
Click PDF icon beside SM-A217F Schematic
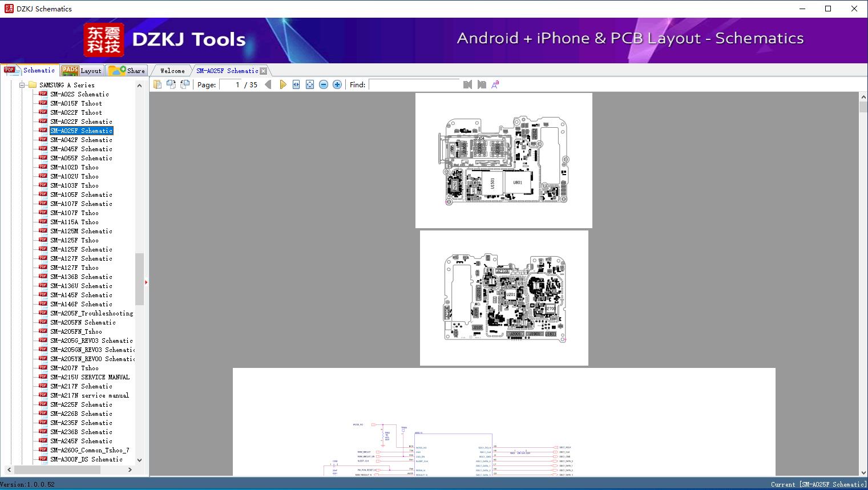click(x=43, y=386)
